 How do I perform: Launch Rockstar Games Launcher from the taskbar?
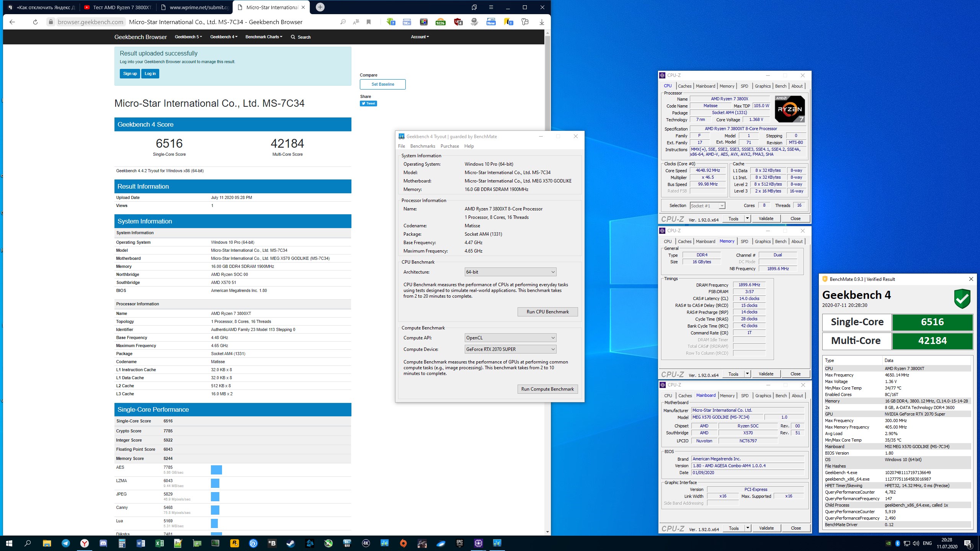click(235, 543)
